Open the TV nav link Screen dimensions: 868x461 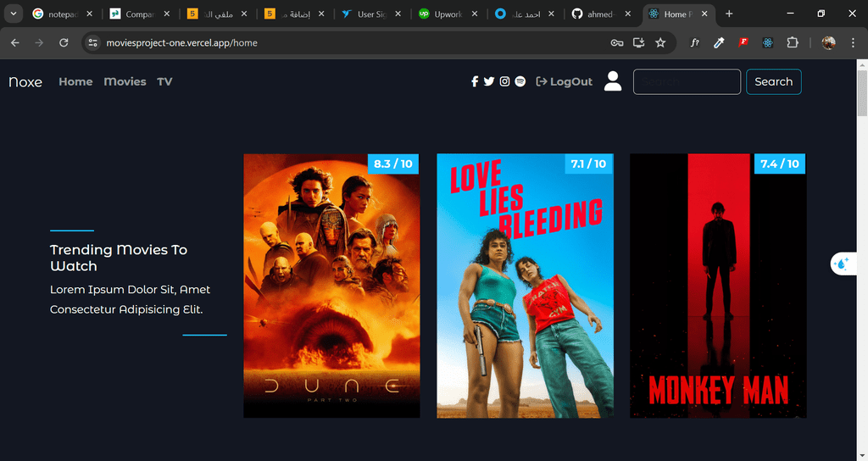(x=164, y=82)
